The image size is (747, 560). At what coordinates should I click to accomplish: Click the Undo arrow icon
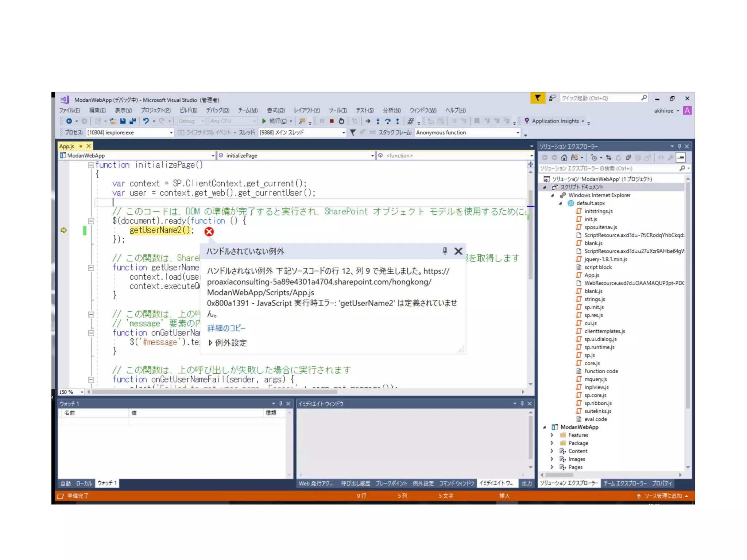pyautogui.click(x=146, y=121)
